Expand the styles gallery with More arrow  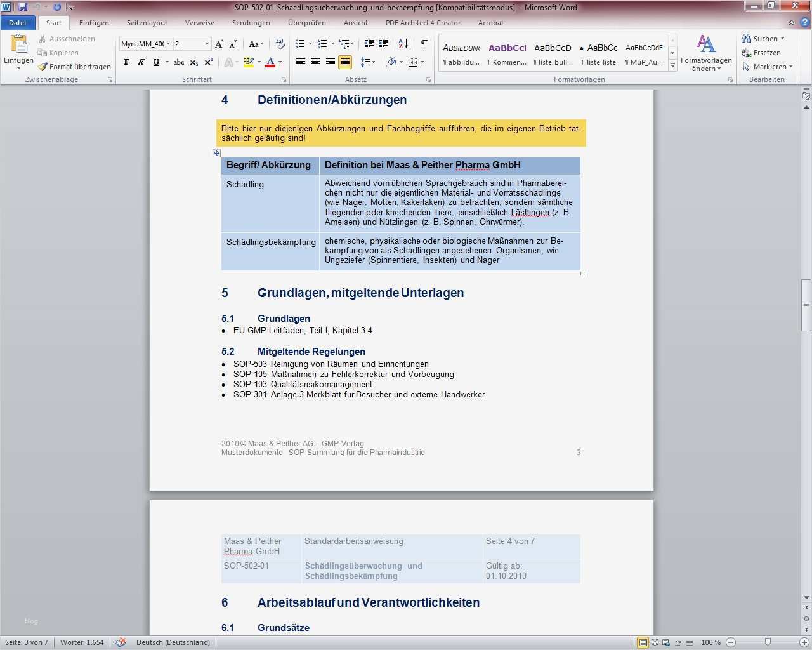tap(673, 66)
